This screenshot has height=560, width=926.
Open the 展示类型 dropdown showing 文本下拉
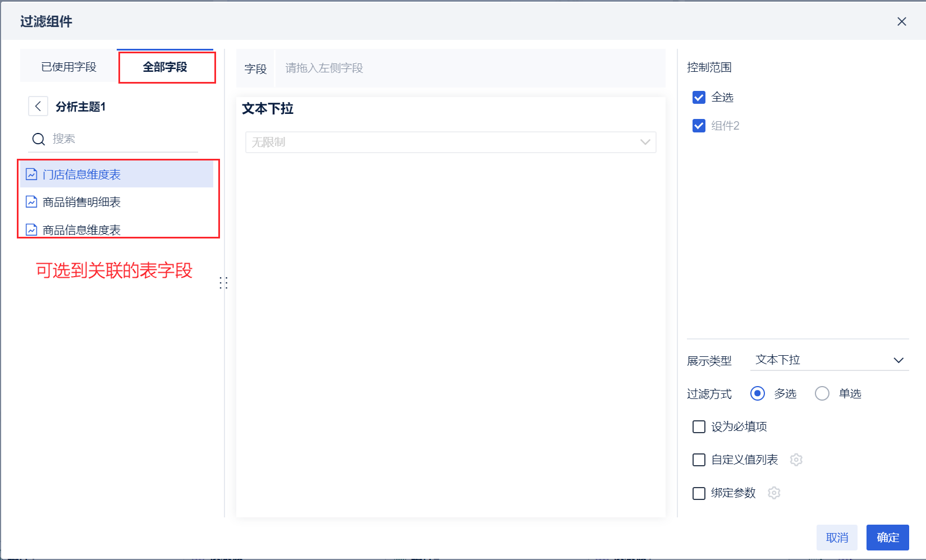(x=829, y=360)
